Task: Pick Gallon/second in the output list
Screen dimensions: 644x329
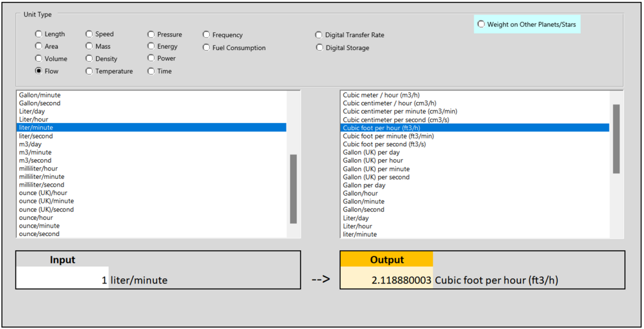Action: coord(475,209)
